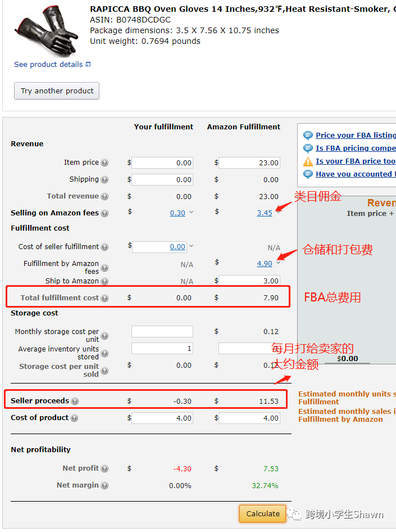Click help icon beside Net profit
The height and width of the screenshot is (532, 396).
pos(104,468)
